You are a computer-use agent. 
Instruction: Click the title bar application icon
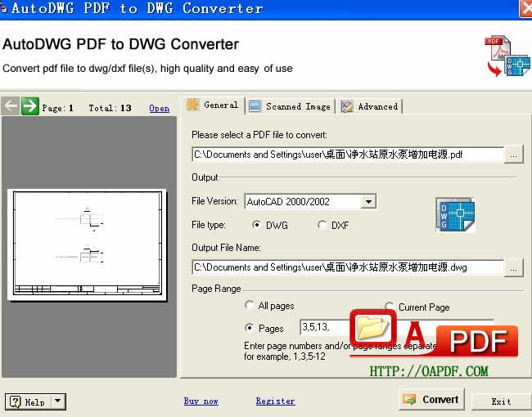(x=3, y=8)
